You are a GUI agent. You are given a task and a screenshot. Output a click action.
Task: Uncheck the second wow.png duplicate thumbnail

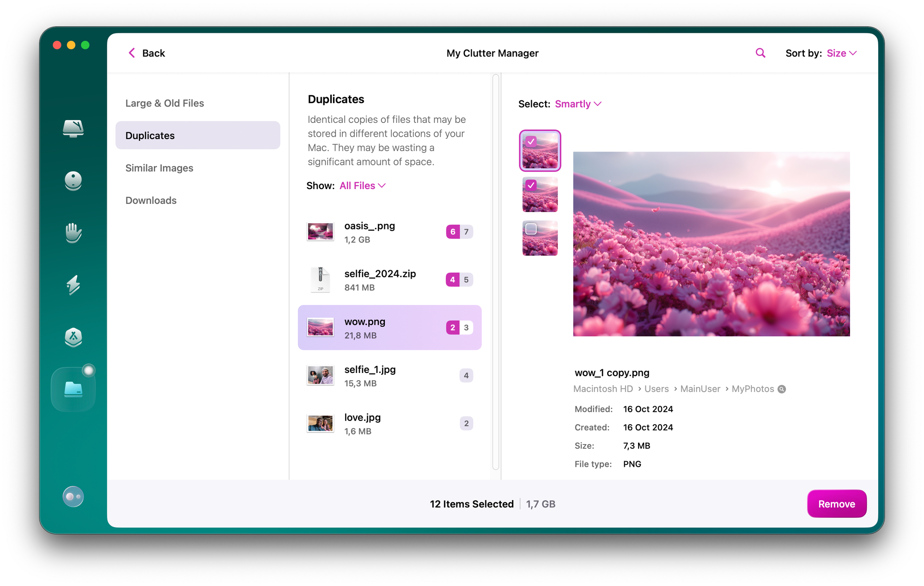(531, 185)
